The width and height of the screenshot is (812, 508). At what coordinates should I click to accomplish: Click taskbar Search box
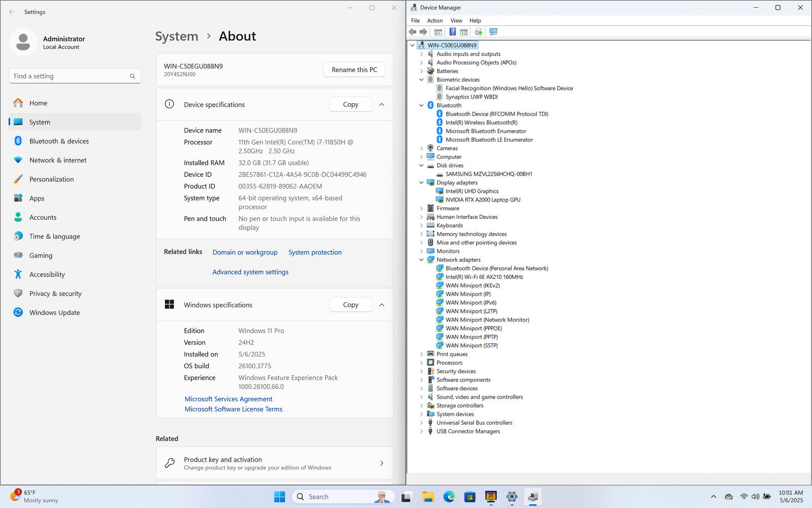coord(344,497)
